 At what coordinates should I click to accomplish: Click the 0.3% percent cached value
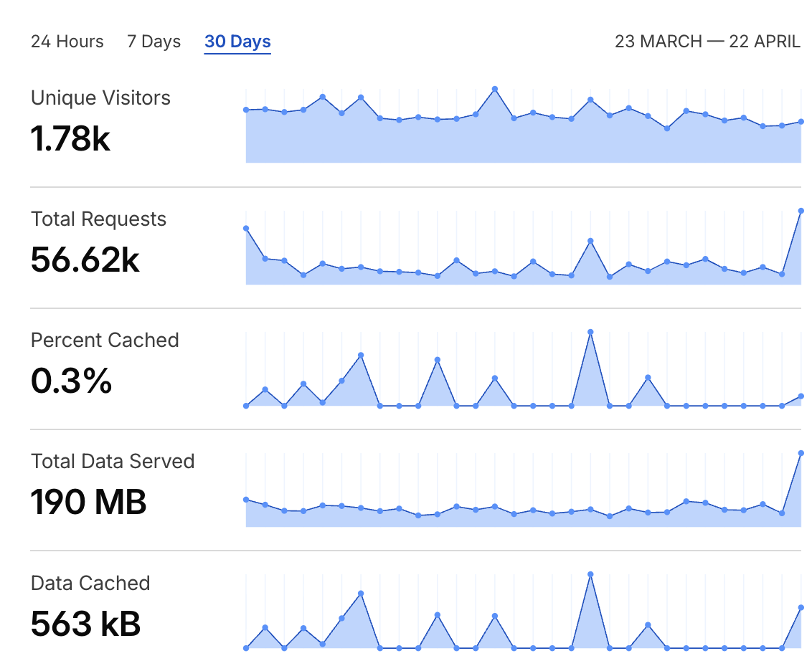click(72, 381)
